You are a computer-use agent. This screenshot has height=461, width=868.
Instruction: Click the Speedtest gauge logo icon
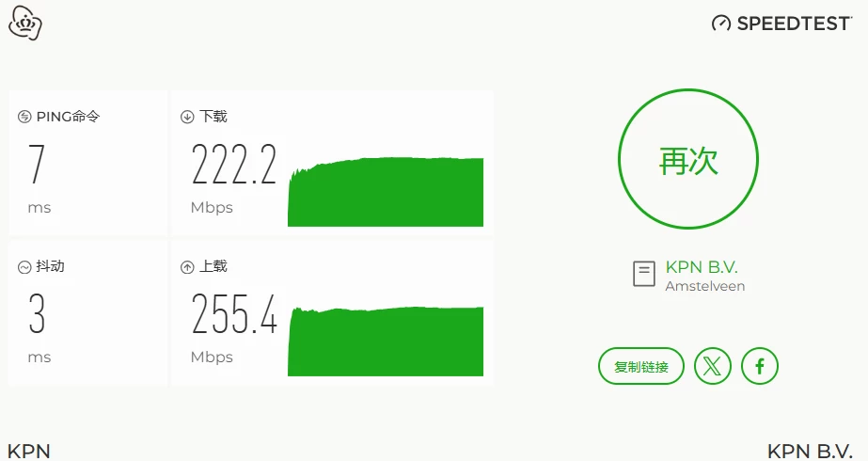coord(720,24)
